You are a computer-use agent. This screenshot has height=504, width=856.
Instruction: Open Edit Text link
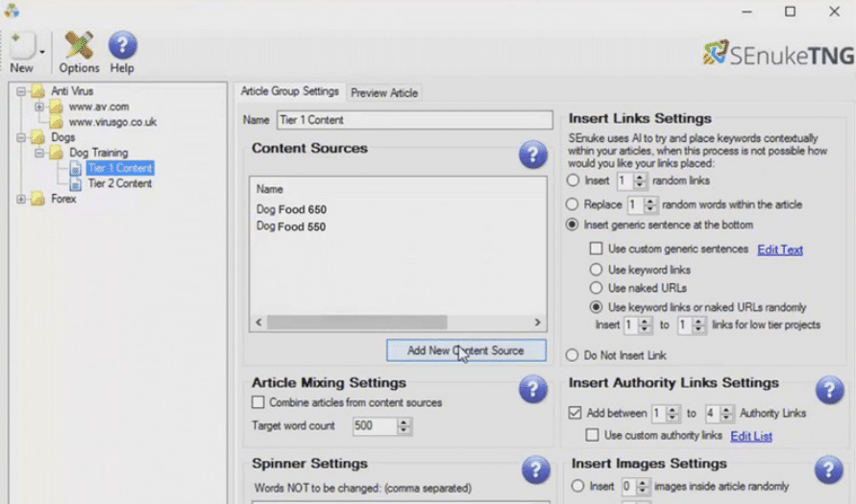click(779, 250)
